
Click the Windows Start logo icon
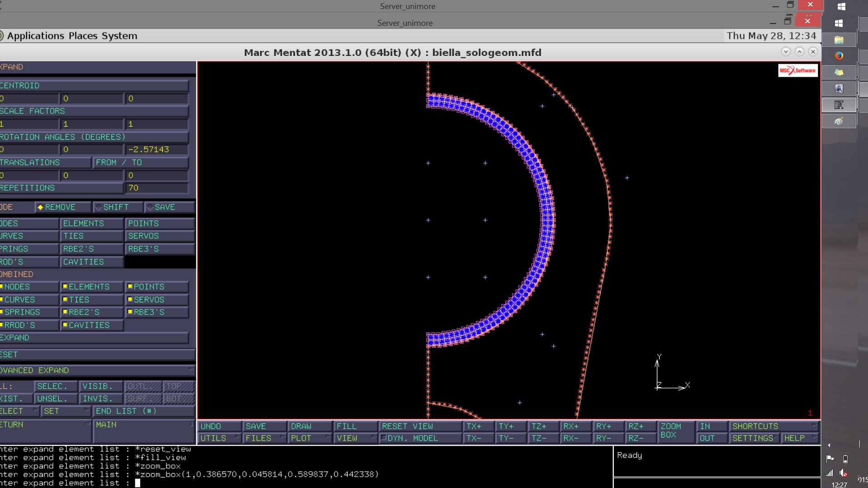coord(841,6)
